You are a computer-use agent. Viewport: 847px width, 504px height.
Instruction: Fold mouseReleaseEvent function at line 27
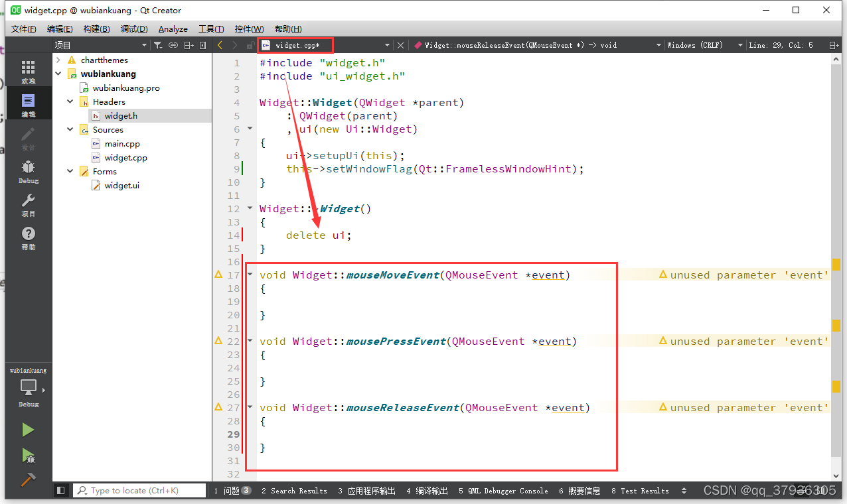point(250,407)
